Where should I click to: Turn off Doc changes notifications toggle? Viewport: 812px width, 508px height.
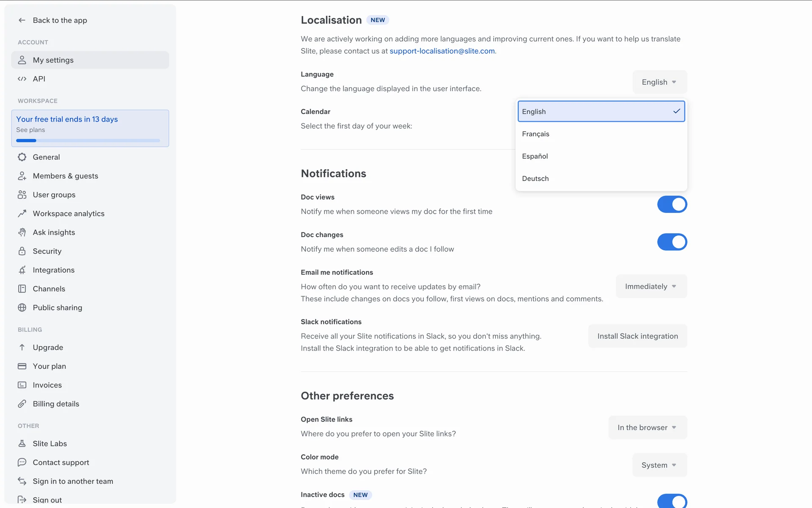tap(672, 242)
